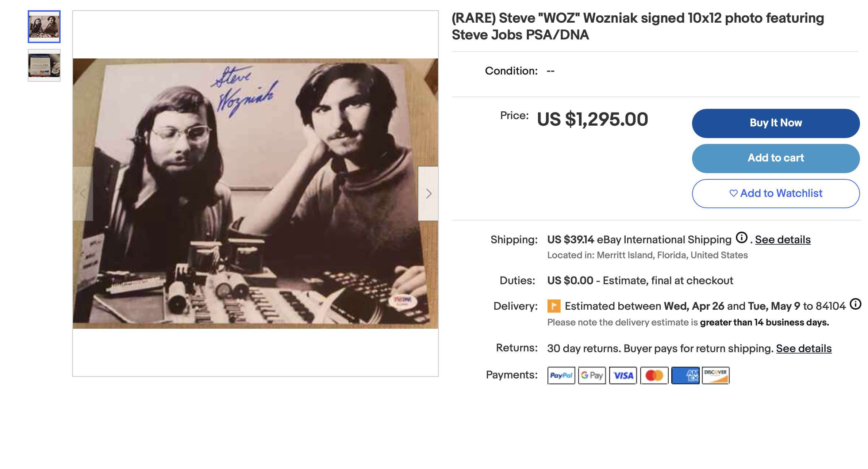Click the Discover card icon
868x469 pixels.
tap(715, 375)
